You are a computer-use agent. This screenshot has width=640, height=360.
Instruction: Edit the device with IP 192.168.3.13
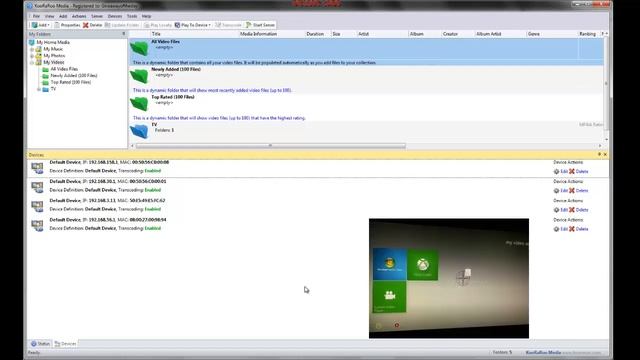tap(560, 210)
